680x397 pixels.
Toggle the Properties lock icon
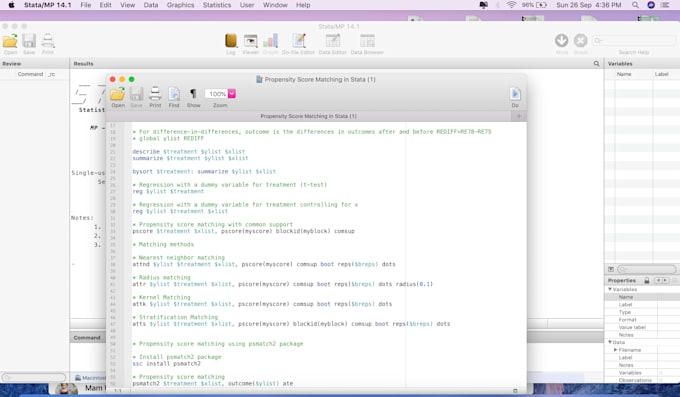(647, 281)
